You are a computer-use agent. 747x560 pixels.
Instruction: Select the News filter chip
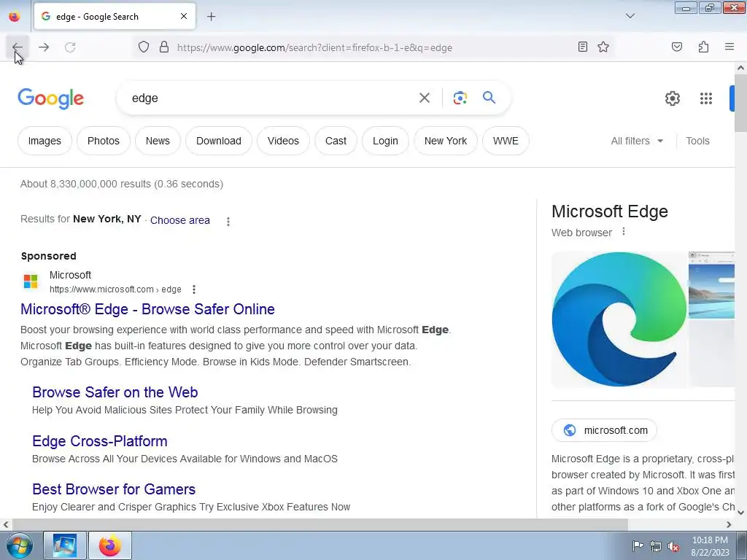[158, 141]
